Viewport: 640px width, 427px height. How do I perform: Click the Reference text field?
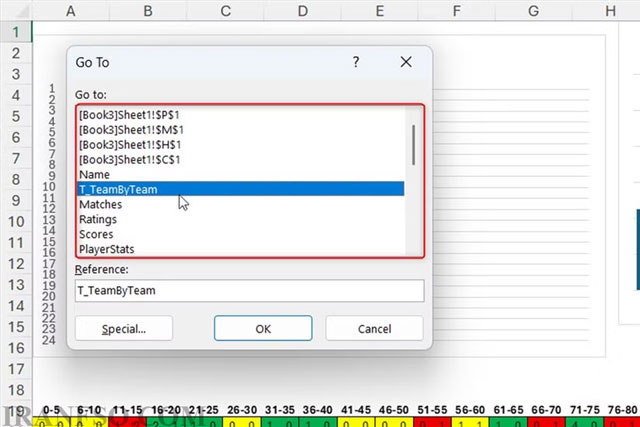click(x=249, y=291)
